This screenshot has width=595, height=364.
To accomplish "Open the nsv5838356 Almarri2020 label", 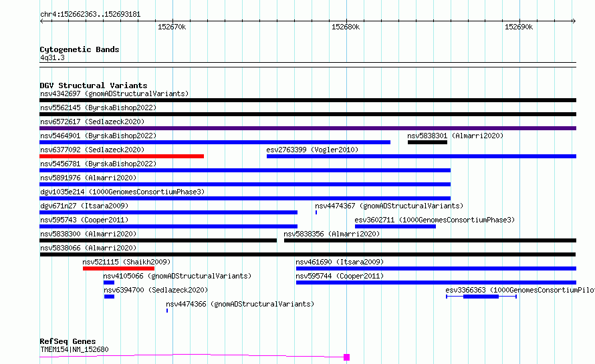I will (x=332, y=234).
